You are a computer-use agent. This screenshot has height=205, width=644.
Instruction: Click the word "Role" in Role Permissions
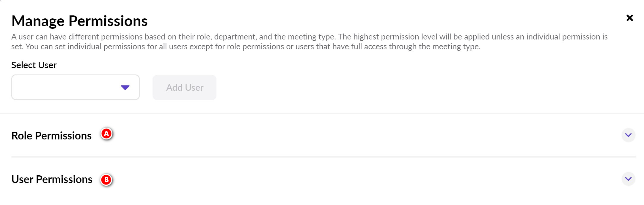[x=22, y=136]
